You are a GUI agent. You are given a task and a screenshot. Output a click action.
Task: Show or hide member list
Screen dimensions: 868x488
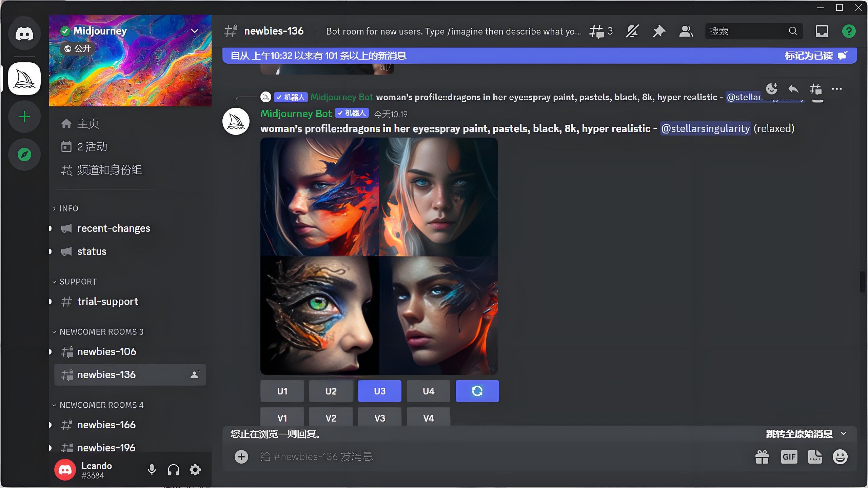click(686, 32)
